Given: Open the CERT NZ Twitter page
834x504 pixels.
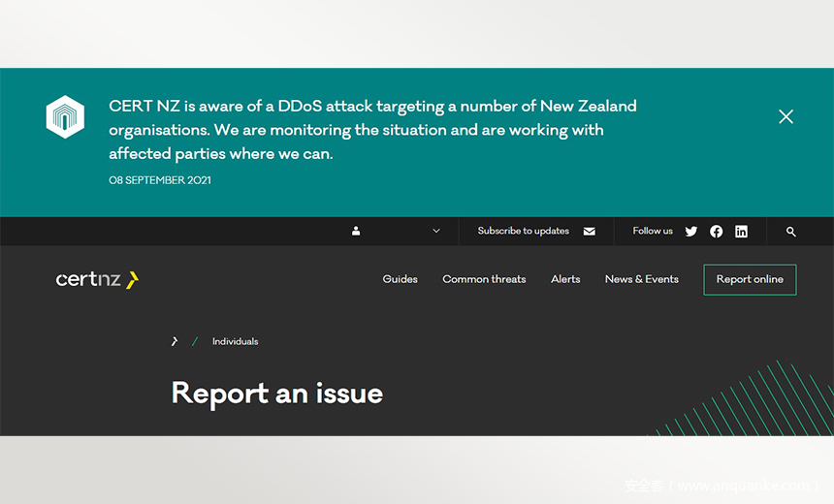Looking at the screenshot, I should tap(691, 232).
